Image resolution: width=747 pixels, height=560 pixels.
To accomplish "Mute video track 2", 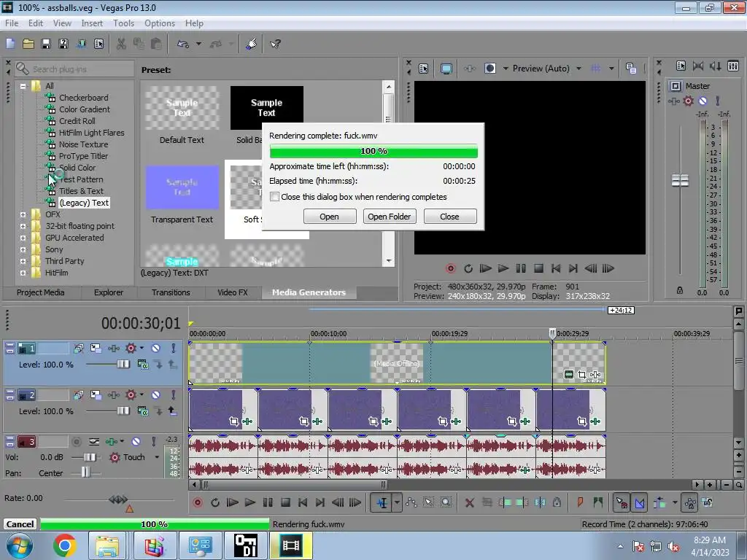I will click(156, 394).
